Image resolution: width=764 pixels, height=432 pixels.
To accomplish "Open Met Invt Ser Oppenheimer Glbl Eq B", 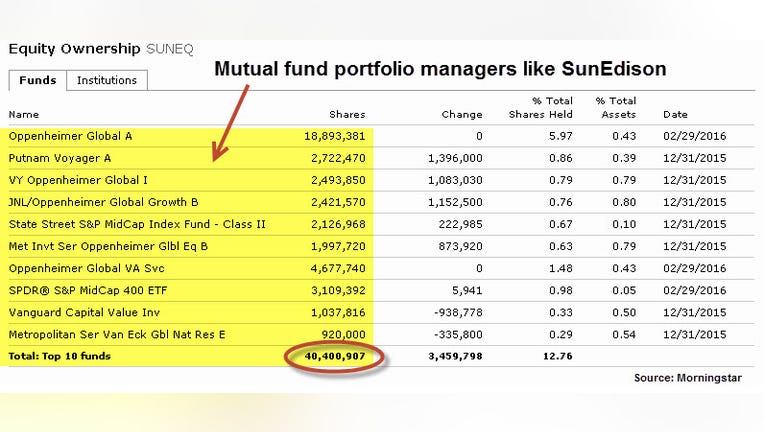I will [x=108, y=246].
